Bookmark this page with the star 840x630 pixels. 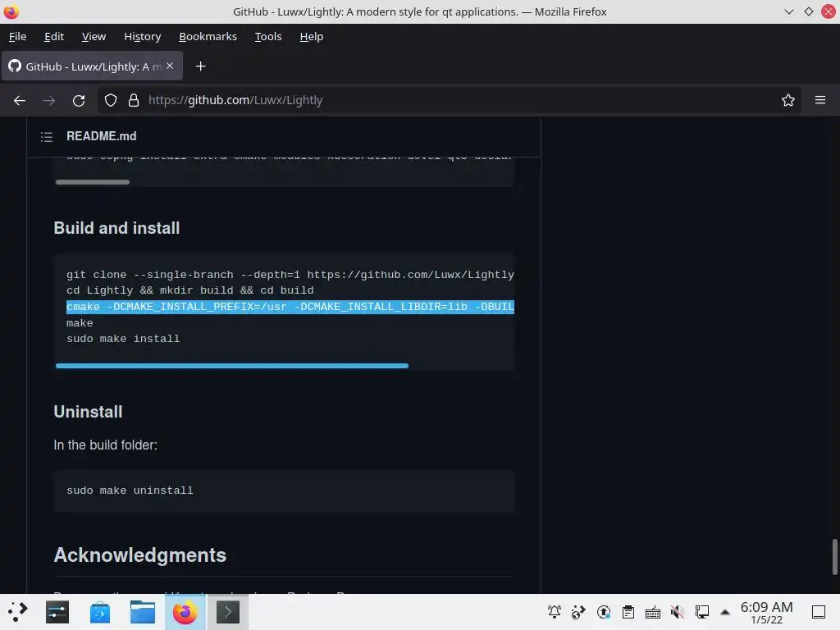787,100
